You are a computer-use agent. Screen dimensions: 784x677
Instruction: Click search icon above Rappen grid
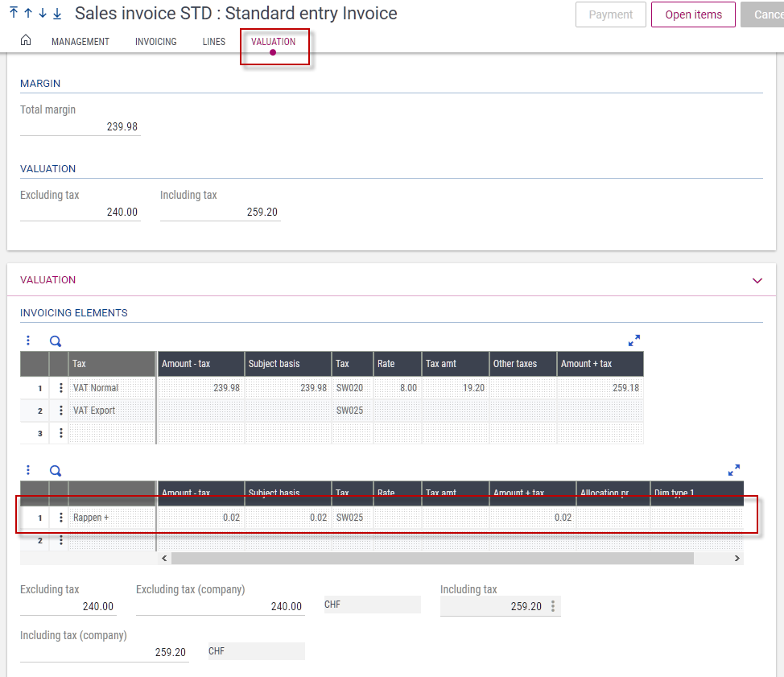point(55,470)
